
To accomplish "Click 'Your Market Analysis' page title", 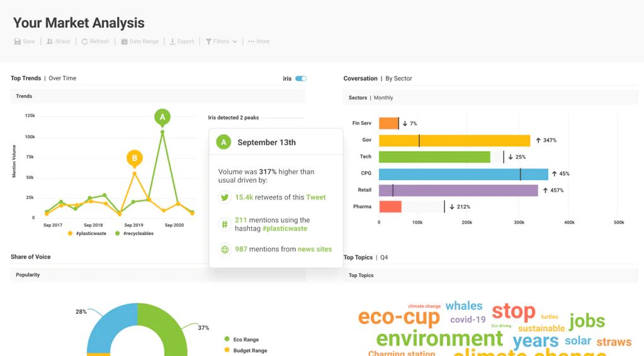I will tap(79, 23).
